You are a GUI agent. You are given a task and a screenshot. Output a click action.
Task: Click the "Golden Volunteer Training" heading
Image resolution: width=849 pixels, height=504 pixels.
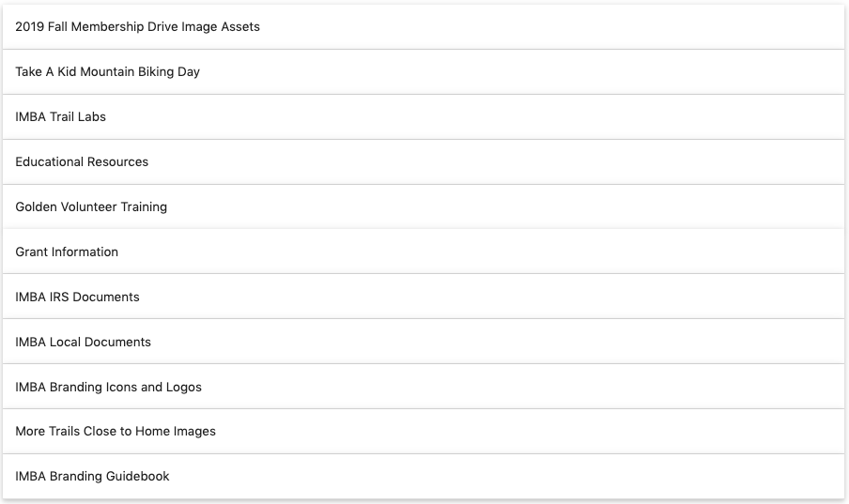[x=91, y=207]
